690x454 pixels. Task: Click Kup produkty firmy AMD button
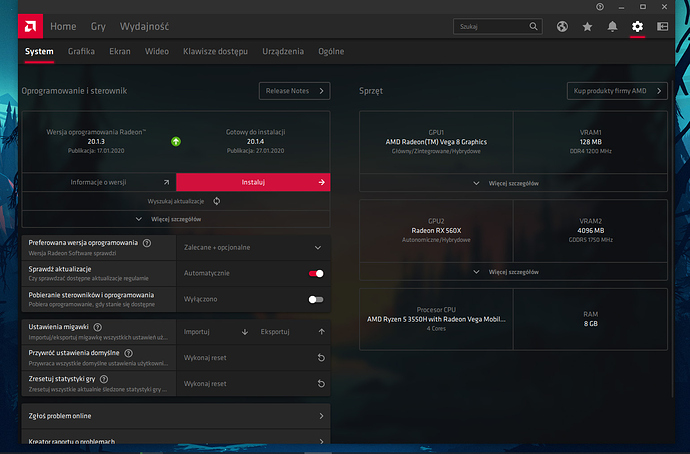(617, 91)
